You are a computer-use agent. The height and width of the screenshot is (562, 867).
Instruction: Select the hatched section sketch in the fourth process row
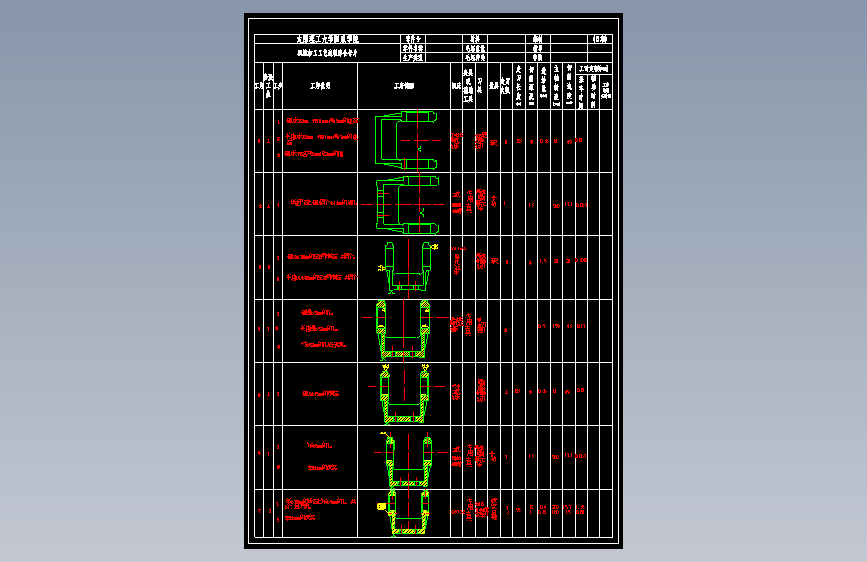point(404,330)
